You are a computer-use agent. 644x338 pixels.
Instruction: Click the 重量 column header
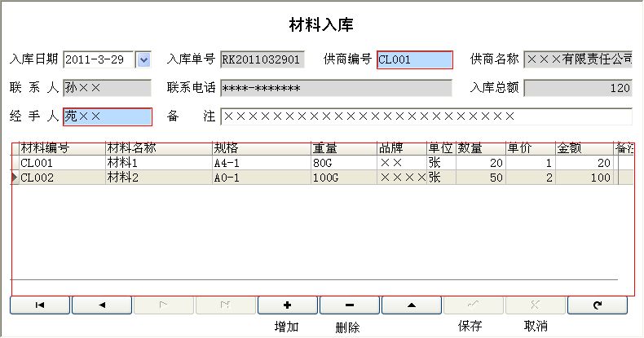point(344,148)
